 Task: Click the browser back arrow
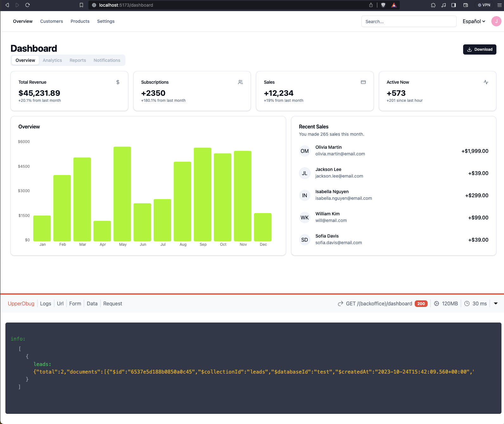pos(7,5)
